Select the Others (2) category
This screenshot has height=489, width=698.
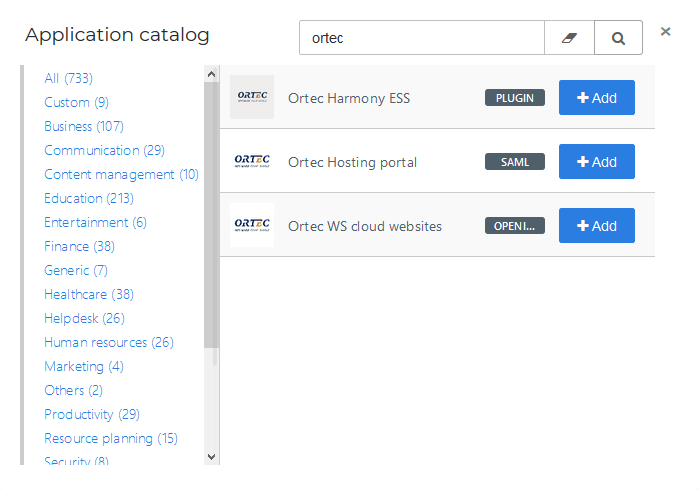[73, 391]
